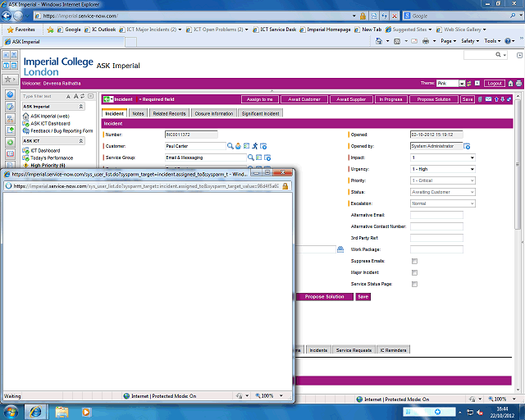Tick the Suppress Emails checkbox
The width and height of the screenshot is (525, 420).
tap(414, 261)
